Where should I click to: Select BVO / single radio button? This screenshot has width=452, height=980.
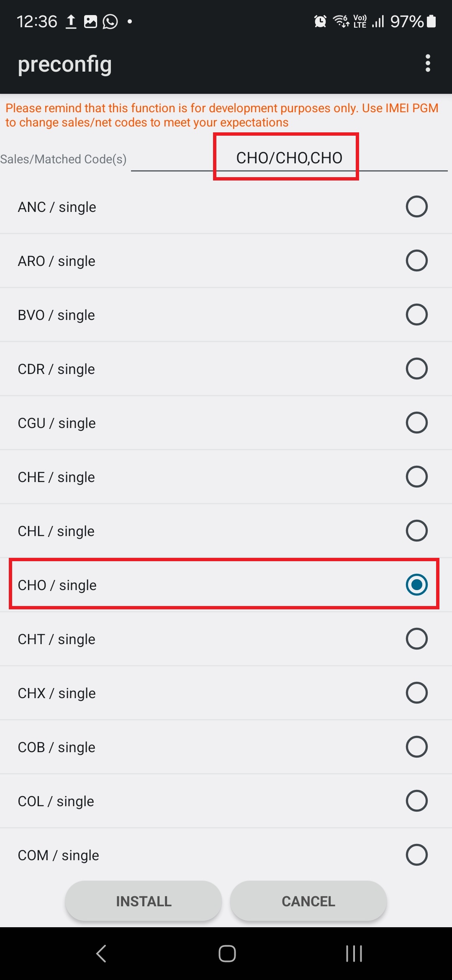click(416, 315)
